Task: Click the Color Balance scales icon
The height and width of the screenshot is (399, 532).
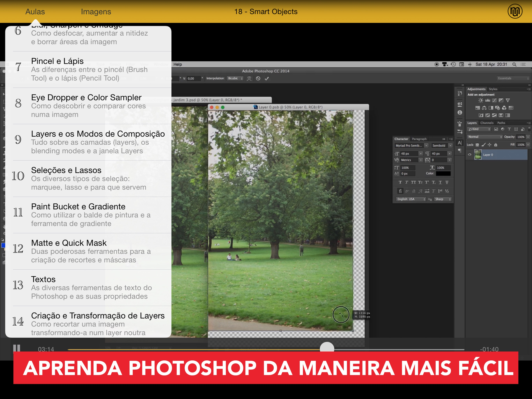Action: click(x=484, y=108)
